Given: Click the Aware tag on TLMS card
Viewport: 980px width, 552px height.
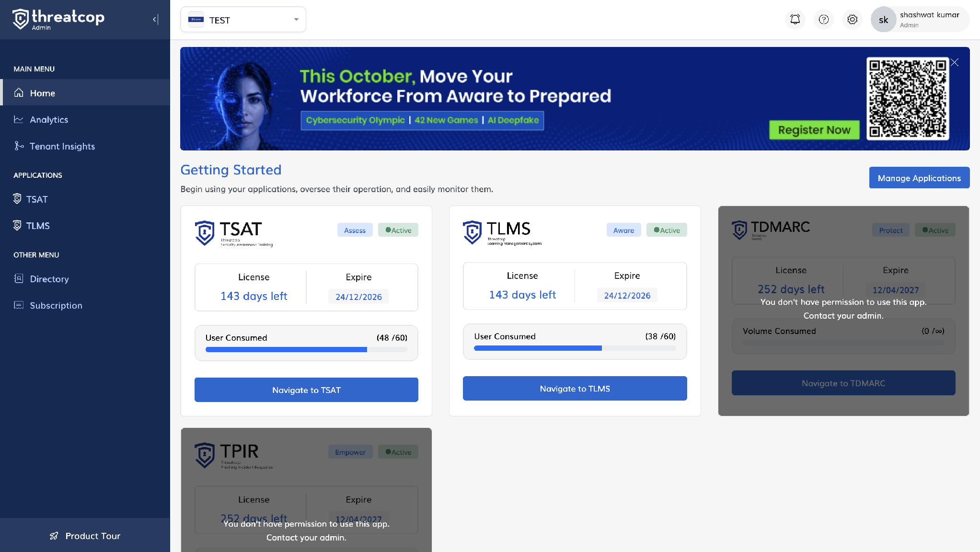Looking at the screenshot, I should 623,230.
